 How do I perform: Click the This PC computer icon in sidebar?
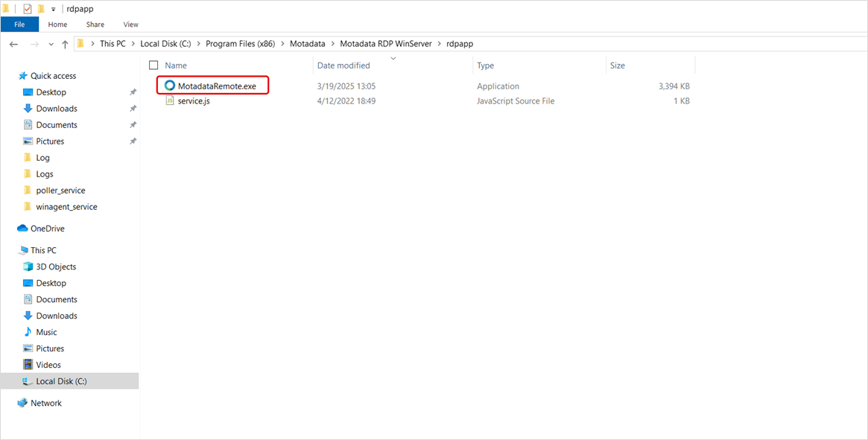pyautogui.click(x=22, y=250)
